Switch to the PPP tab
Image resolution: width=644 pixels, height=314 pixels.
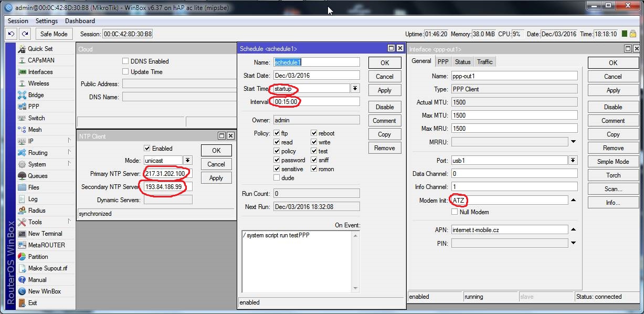pos(443,62)
